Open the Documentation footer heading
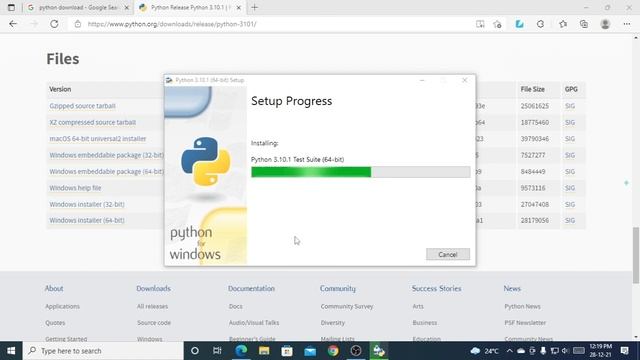The image size is (640, 360). (x=251, y=288)
